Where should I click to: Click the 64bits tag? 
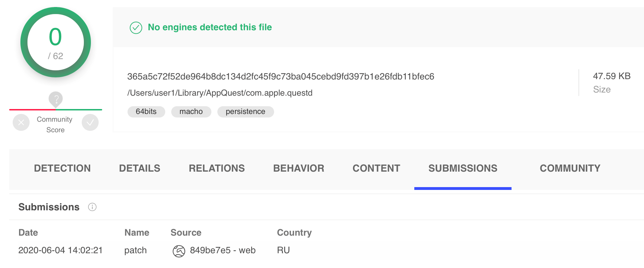pos(146,111)
